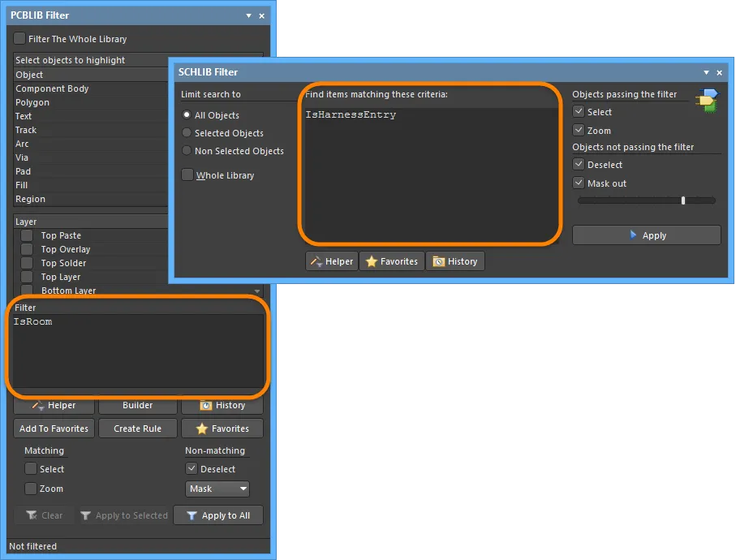Screen dimensions: 736x560
Task: Uncheck the Mask out checkbox
Action: click(579, 183)
